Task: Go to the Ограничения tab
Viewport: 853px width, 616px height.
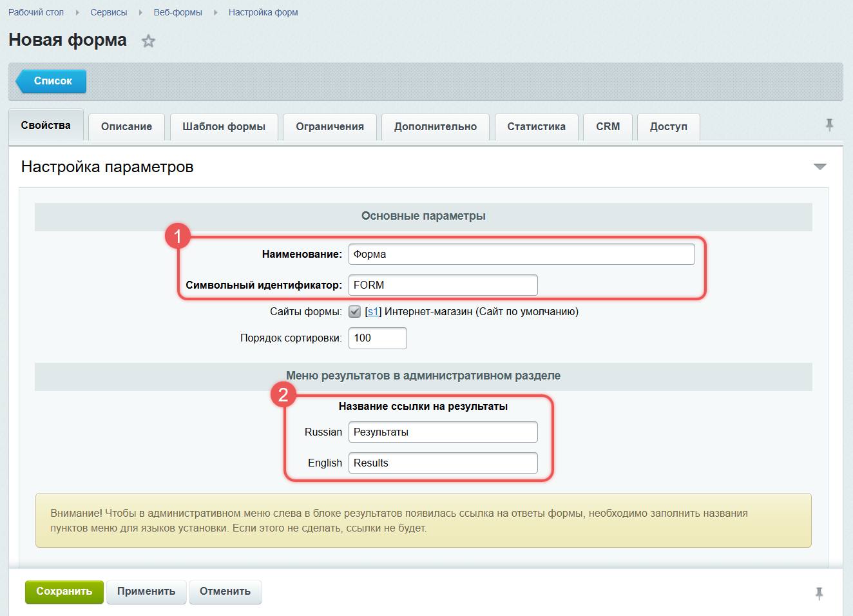Action: point(330,127)
